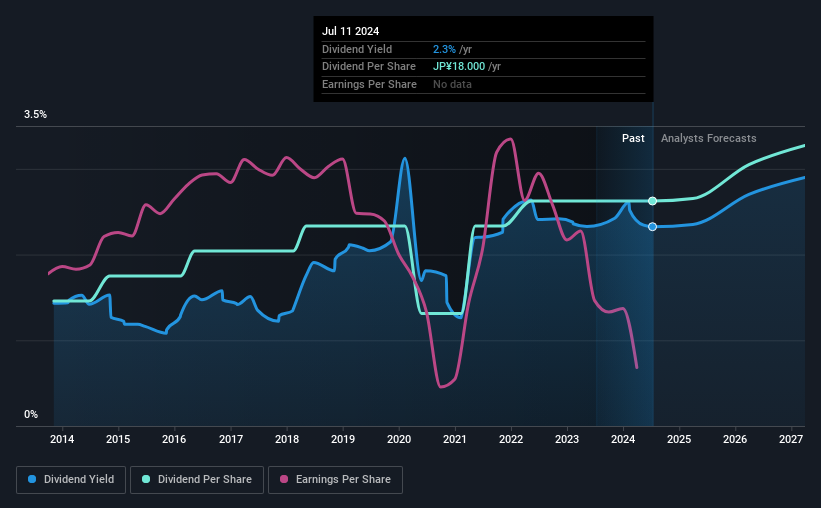Image resolution: width=821 pixels, height=508 pixels.
Task: Click the Past section label
Action: (x=633, y=138)
